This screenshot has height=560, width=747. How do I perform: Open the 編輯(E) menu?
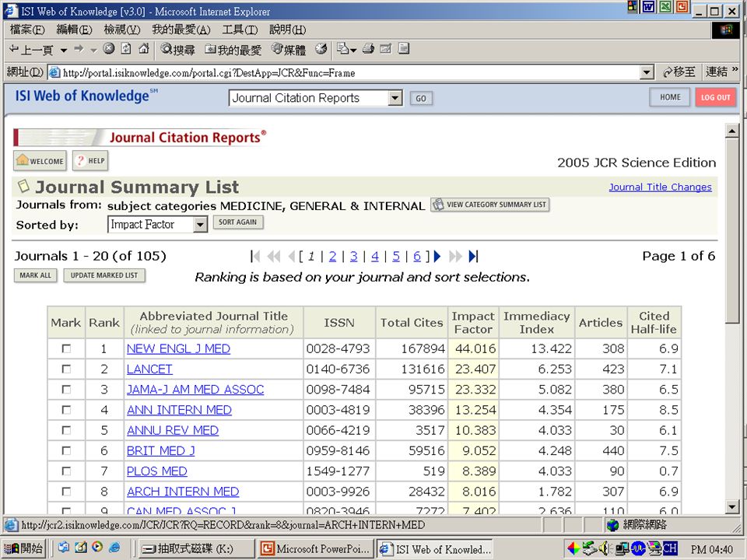75,30
